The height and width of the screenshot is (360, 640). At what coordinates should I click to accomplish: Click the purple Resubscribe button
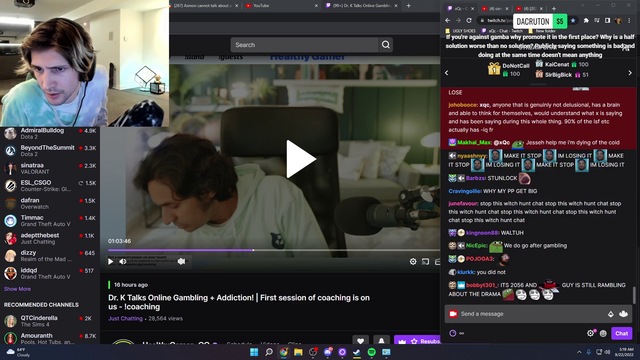(417, 341)
